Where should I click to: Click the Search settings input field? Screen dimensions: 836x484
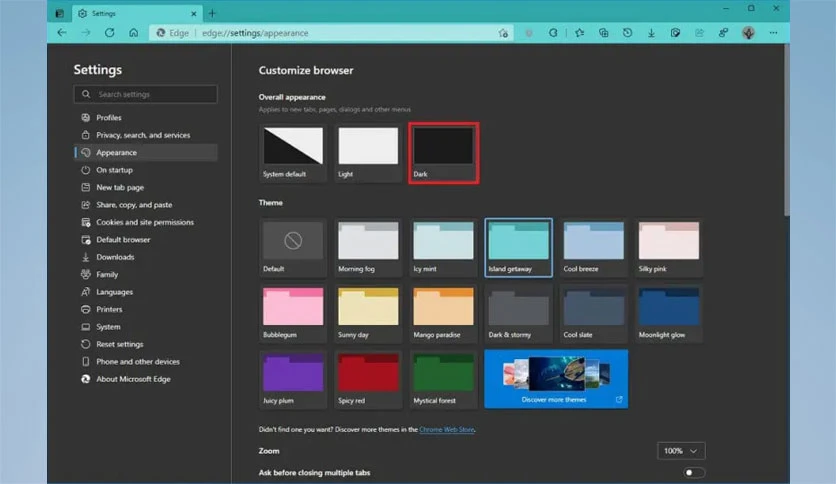coord(146,94)
